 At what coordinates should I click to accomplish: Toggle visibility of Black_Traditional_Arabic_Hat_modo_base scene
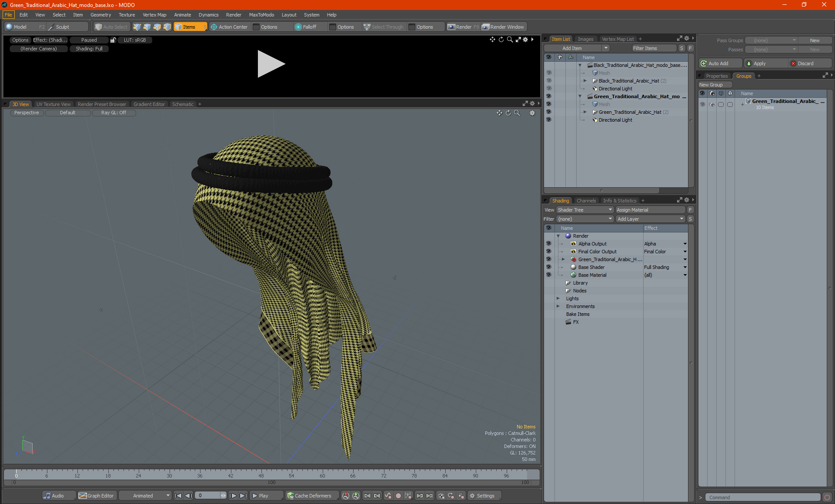point(548,65)
